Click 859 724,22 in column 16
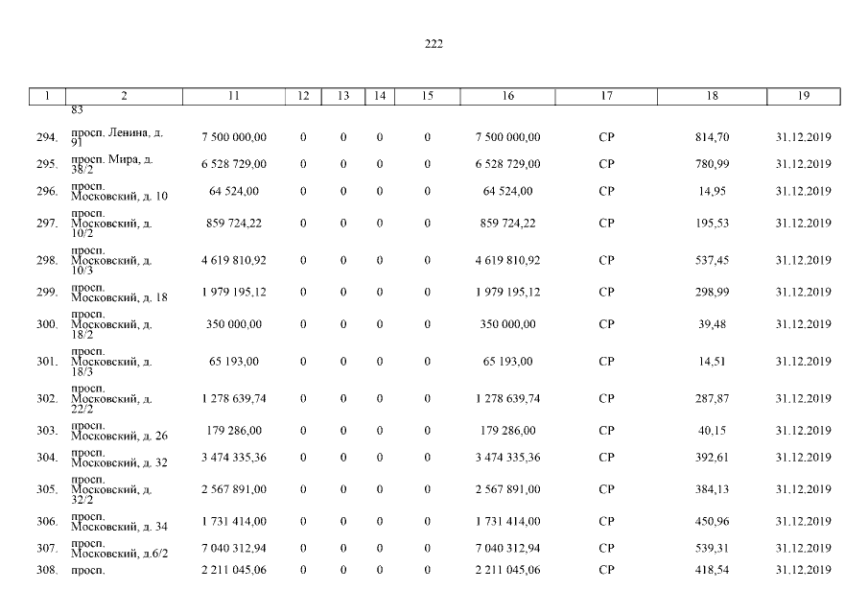 [x=507, y=224]
